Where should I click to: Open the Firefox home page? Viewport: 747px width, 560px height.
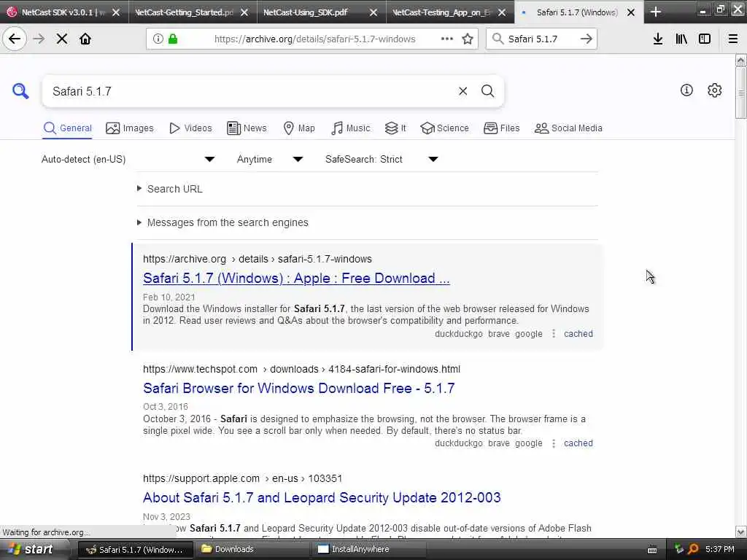pyautogui.click(x=85, y=39)
